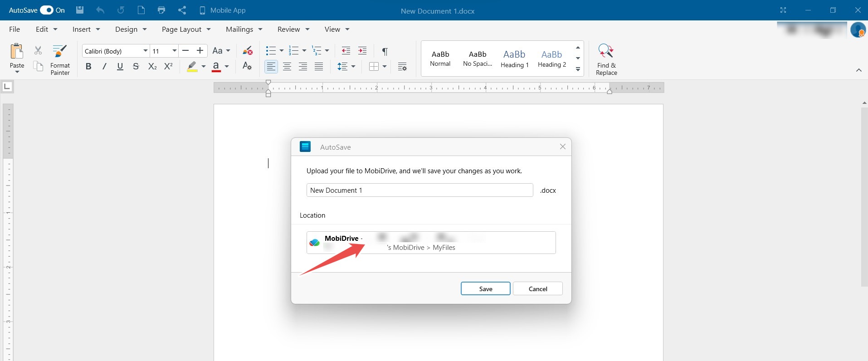Toggle Superscript formatting

coord(168,66)
